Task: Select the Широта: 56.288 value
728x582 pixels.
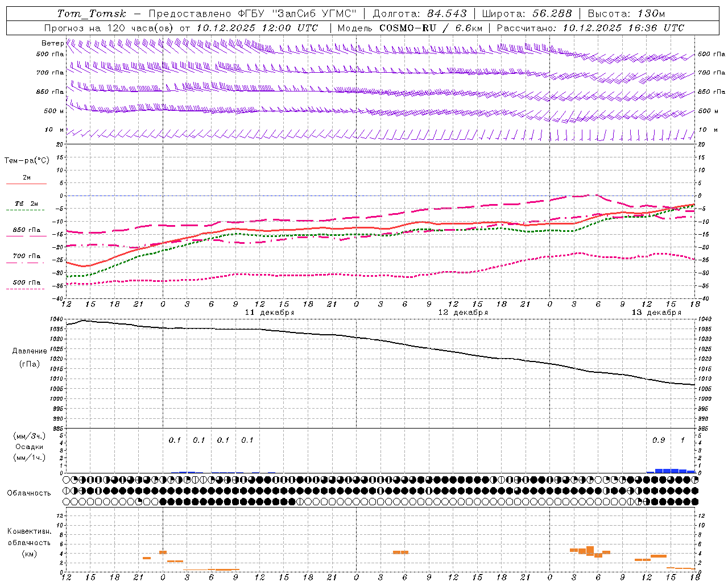Action: pos(527,14)
